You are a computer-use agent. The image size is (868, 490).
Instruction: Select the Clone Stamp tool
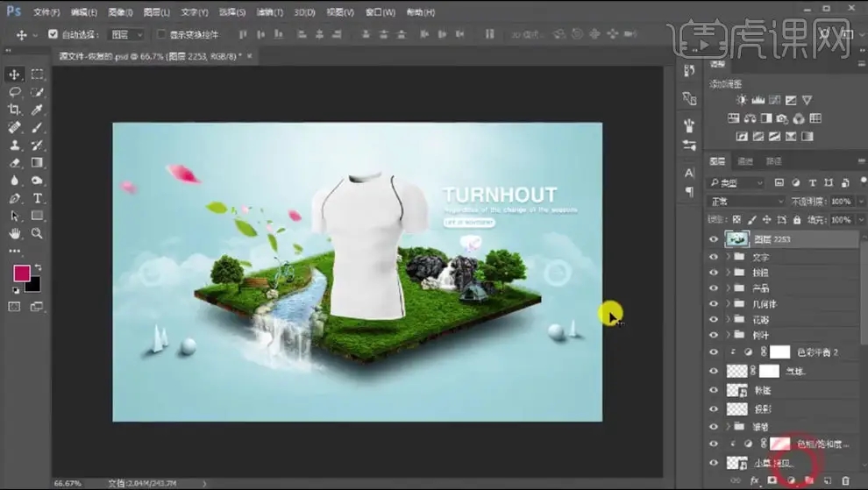coord(14,145)
